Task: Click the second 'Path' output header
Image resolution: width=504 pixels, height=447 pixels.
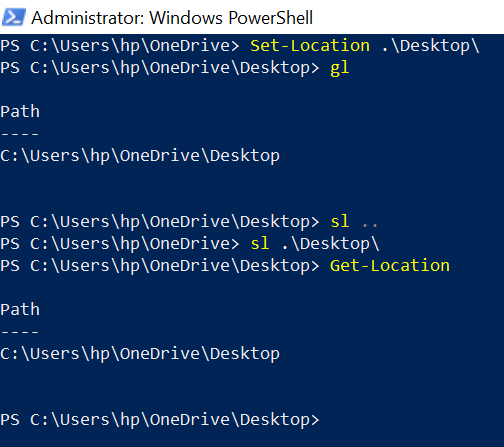Action: (20, 309)
